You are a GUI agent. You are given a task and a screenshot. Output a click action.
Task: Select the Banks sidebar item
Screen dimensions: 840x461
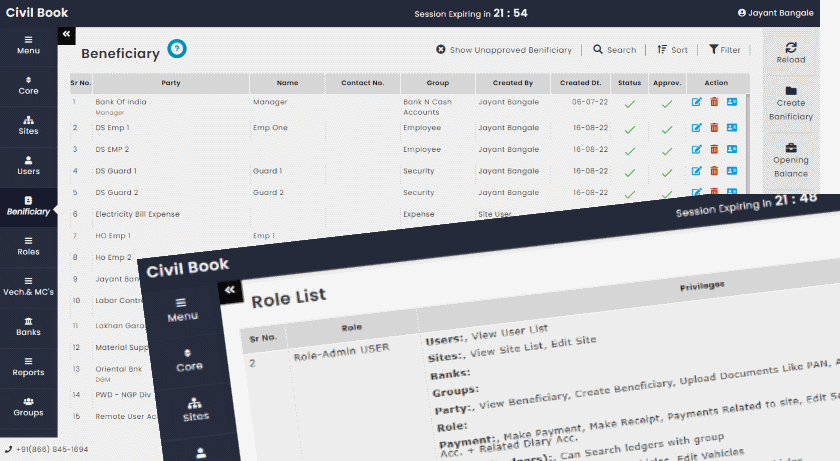click(x=28, y=326)
